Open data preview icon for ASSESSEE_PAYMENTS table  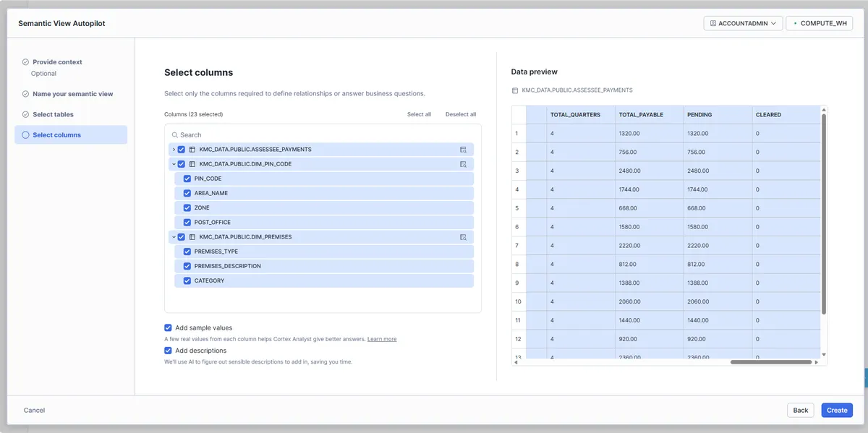coord(463,150)
